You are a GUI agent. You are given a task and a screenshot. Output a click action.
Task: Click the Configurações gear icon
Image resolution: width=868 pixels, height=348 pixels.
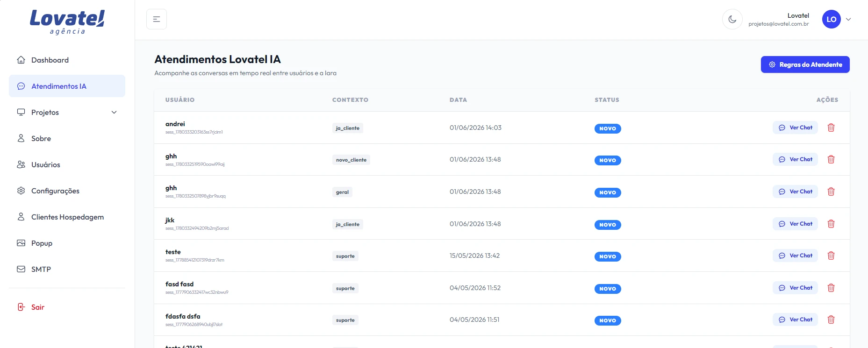(x=21, y=191)
